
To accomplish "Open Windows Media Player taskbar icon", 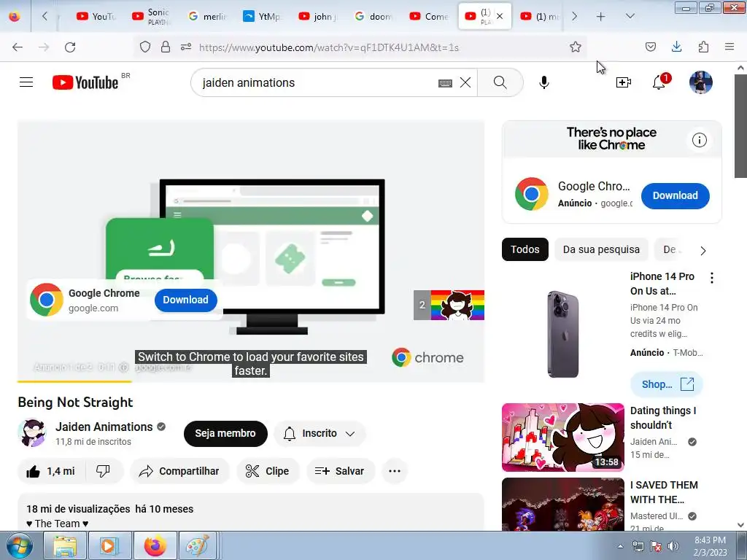I will tap(109, 546).
